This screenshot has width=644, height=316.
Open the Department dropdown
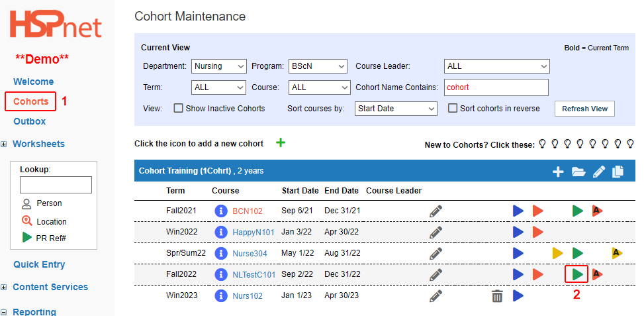click(219, 66)
